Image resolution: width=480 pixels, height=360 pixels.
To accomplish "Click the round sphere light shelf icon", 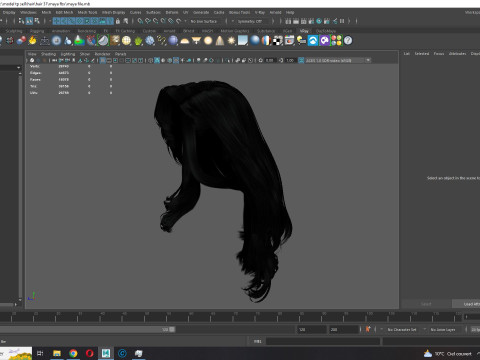I will click(208, 41).
